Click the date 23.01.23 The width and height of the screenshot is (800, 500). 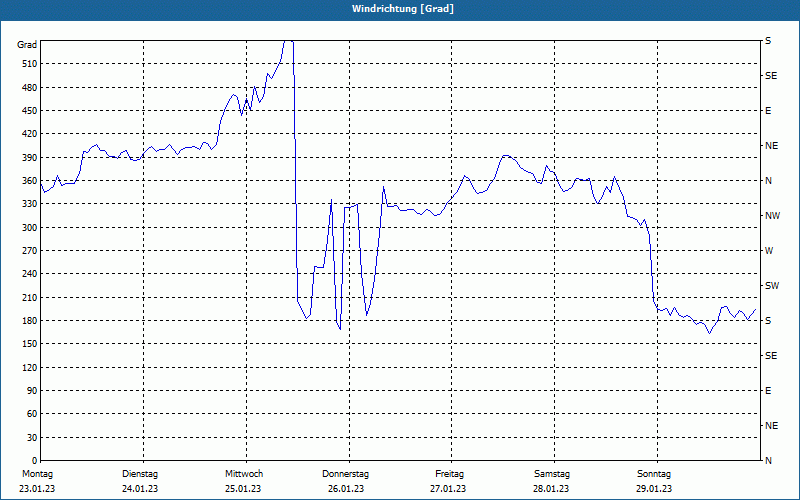37,489
